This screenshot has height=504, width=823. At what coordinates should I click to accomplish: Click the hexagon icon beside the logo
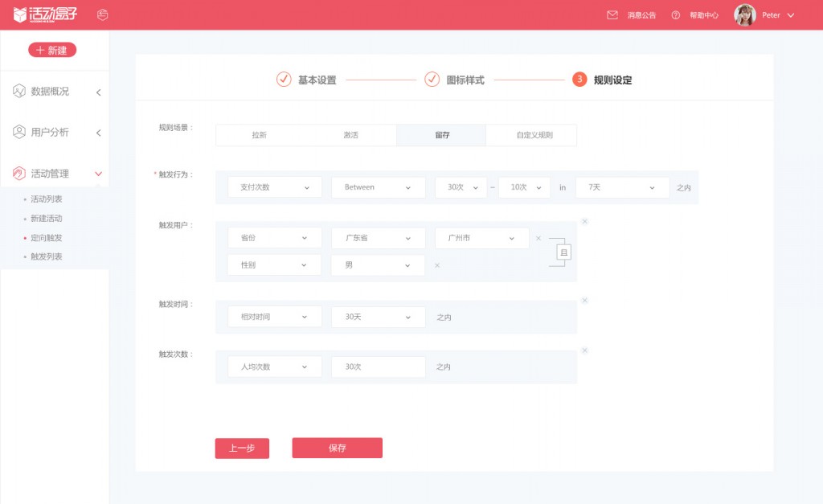click(102, 14)
